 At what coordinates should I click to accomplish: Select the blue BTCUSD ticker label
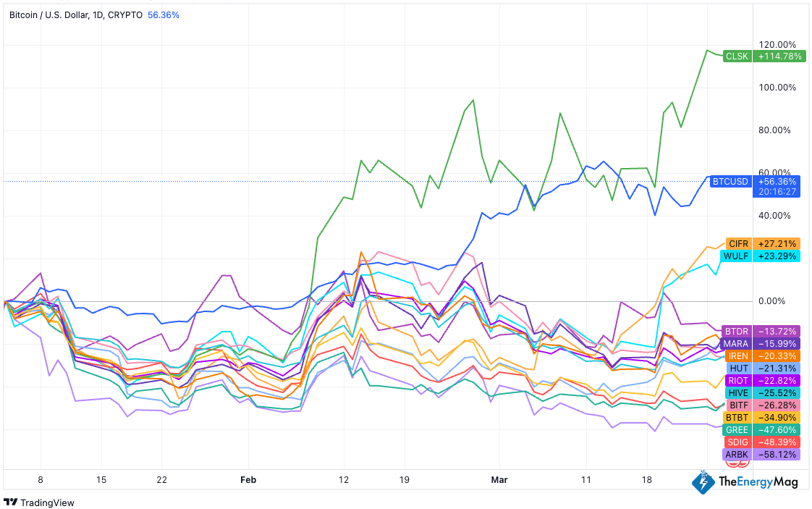730,182
